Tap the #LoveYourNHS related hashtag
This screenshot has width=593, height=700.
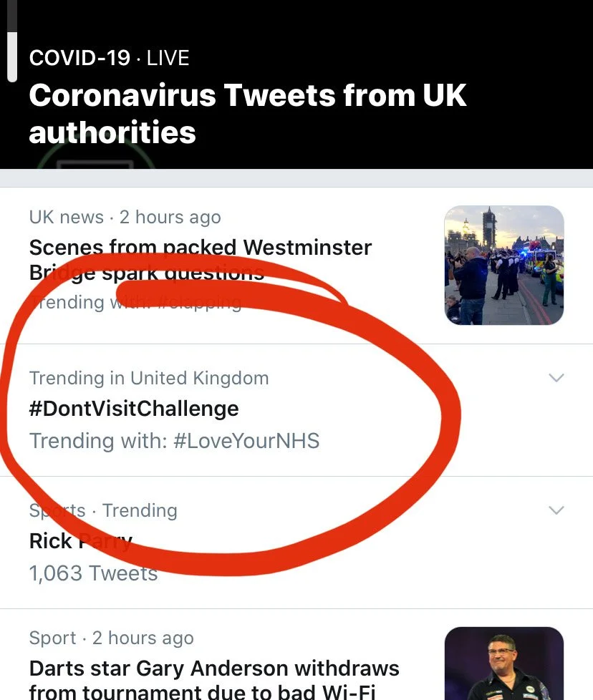(246, 440)
